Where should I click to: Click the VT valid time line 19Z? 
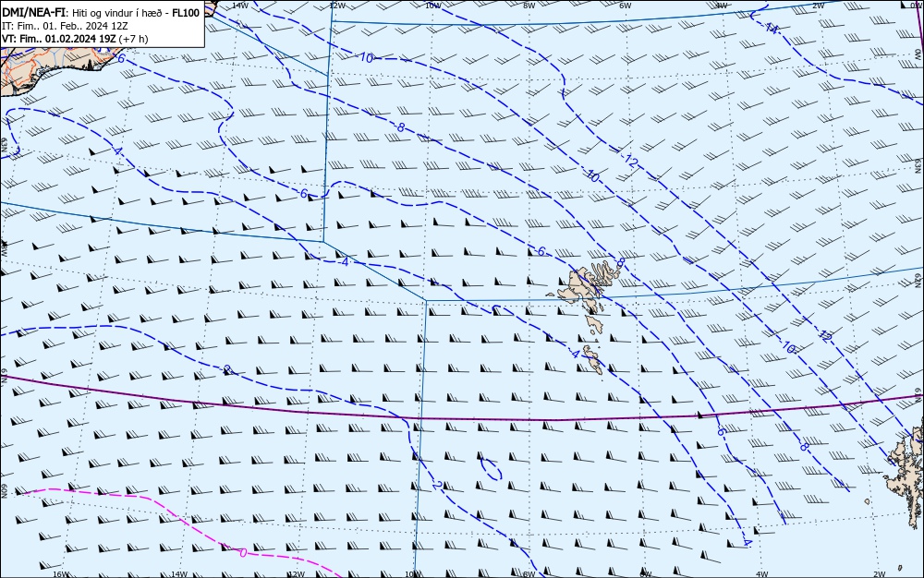75,39
